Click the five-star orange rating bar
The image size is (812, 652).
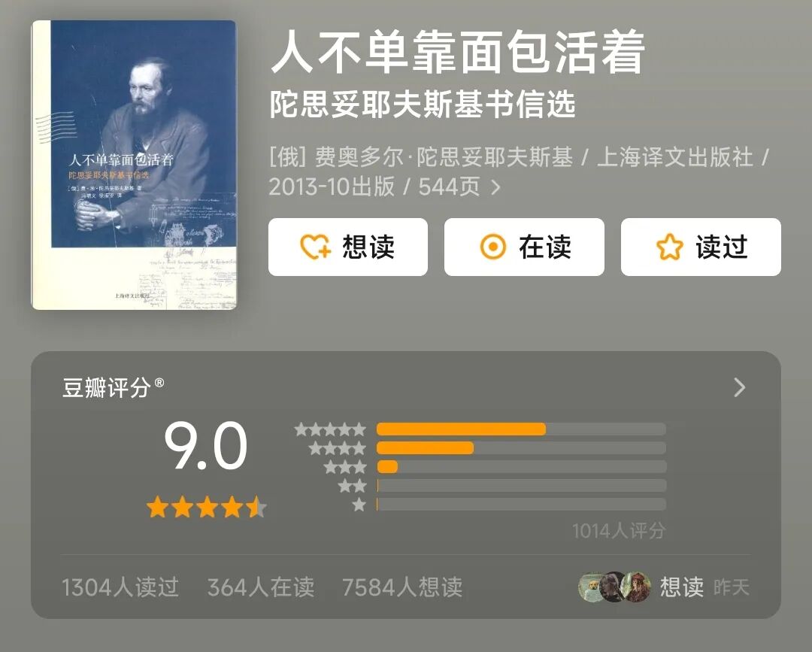coord(461,429)
